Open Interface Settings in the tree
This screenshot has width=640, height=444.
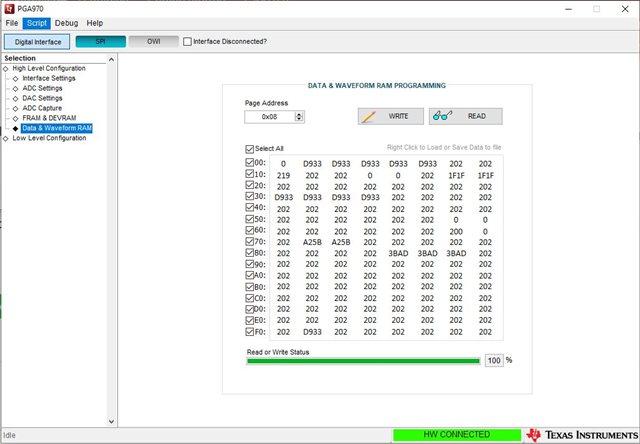[x=49, y=78]
